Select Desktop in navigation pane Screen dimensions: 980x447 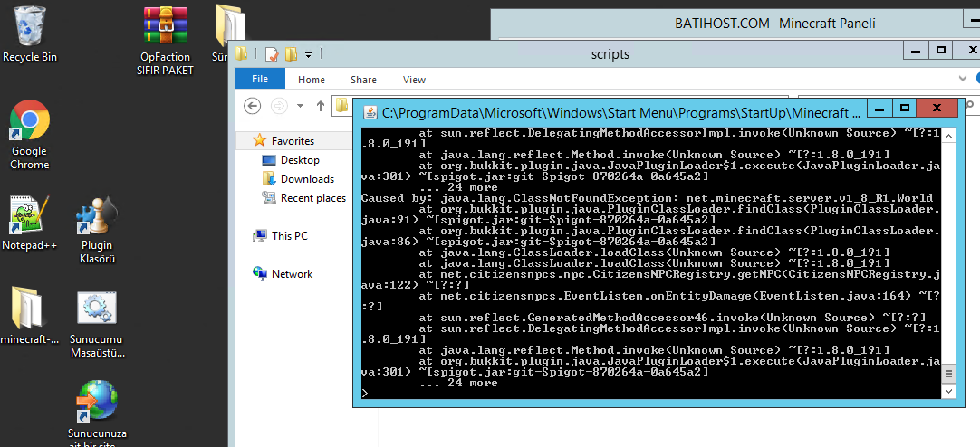click(291, 160)
